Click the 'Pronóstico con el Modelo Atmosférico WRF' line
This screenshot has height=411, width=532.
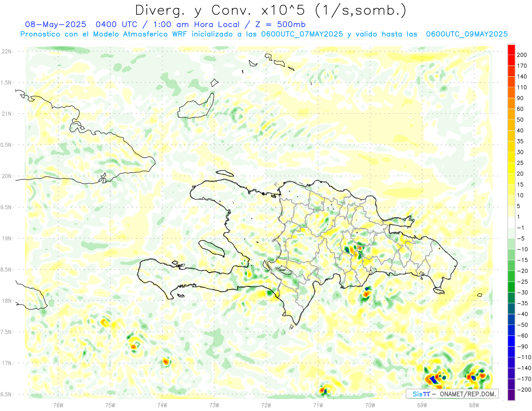coord(264,34)
